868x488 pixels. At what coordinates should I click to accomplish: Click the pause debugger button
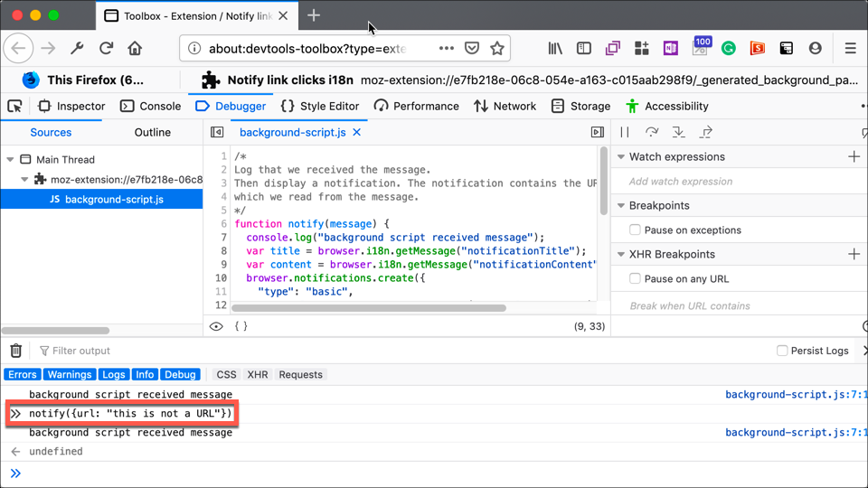tap(625, 132)
